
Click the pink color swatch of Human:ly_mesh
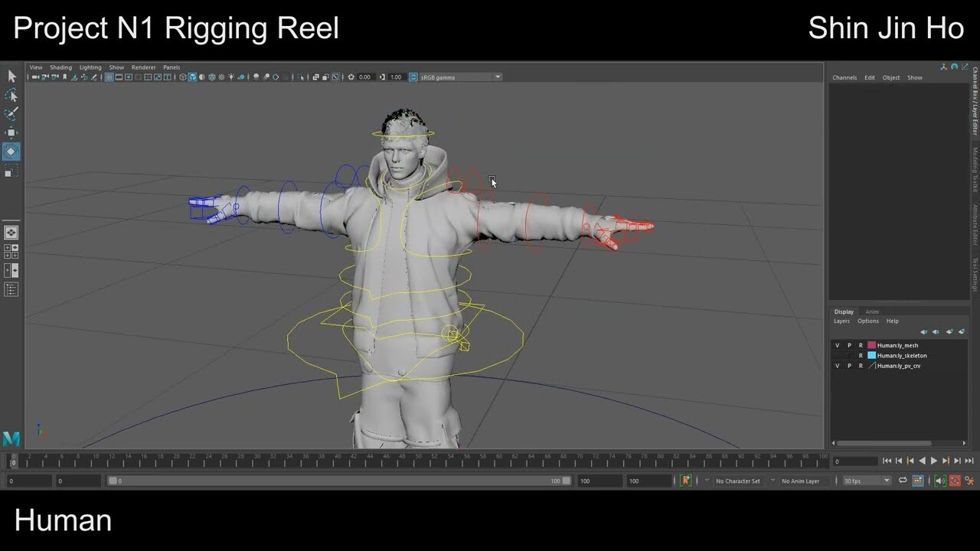[x=871, y=345]
